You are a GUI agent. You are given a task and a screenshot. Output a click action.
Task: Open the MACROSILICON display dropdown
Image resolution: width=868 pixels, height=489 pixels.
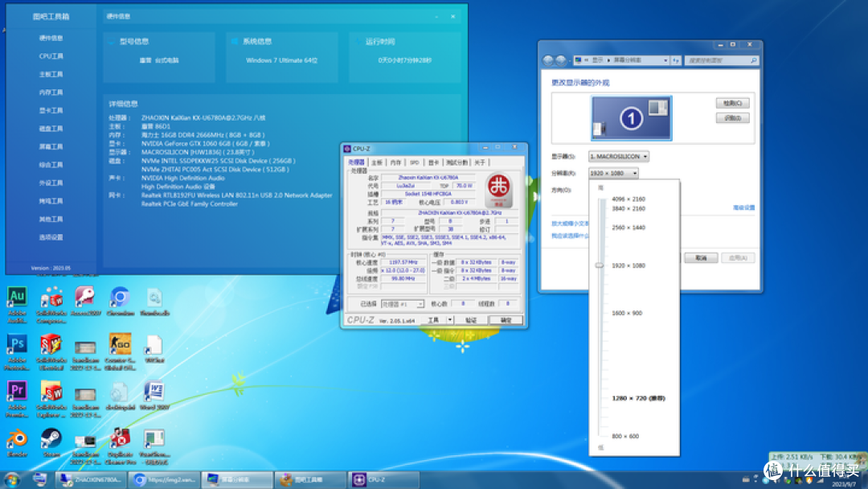point(619,157)
